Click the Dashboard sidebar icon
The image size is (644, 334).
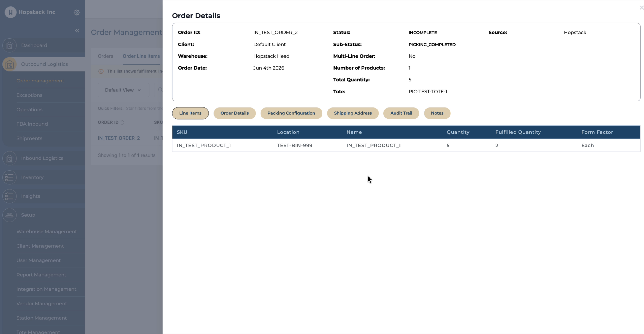[10, 45]
